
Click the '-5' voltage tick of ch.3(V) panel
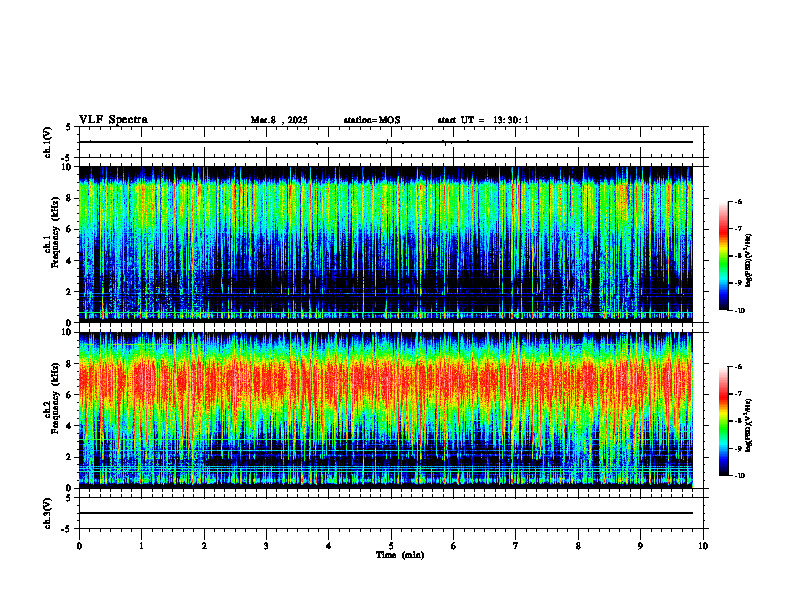[x=67, y=529]
